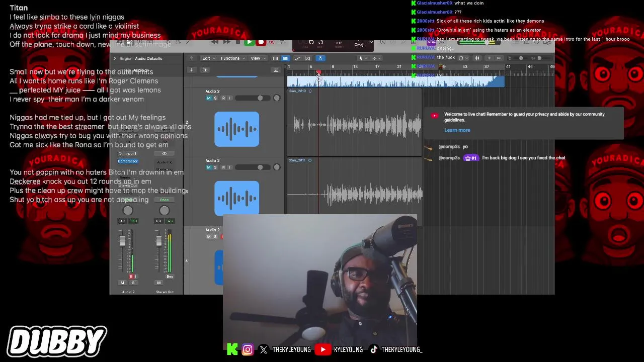Screen dimensions: 644x362
Task: Click the Waveform Zoom button
Action: (477, 58)
